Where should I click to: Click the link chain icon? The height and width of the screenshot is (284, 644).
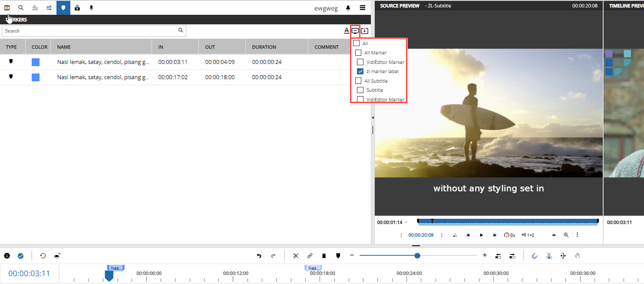click(310, 256)
